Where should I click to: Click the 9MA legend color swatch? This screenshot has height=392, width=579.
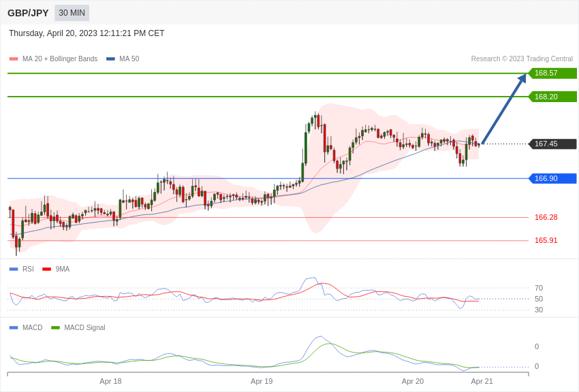point(47,269)
